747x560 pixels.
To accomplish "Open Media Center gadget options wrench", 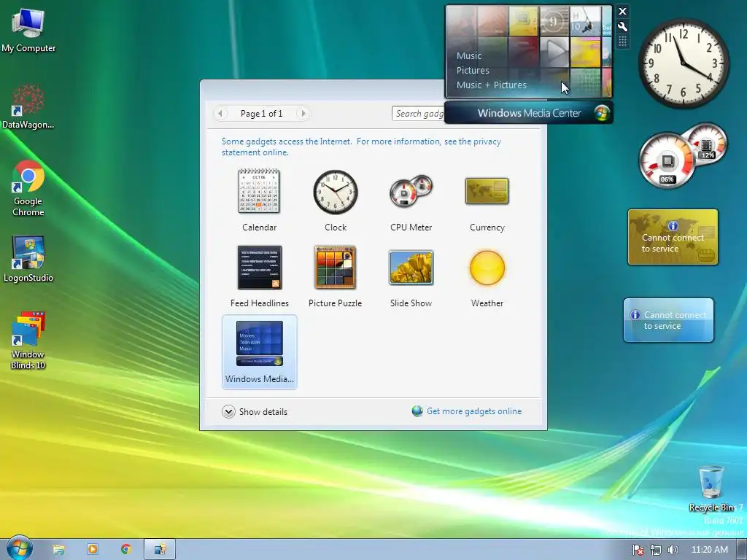I will click(623, 27).
